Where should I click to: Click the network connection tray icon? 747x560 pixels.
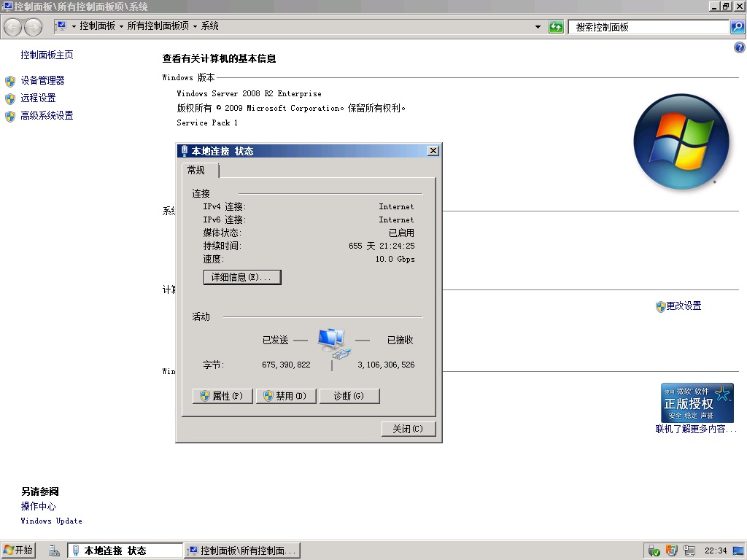(689, 551)
